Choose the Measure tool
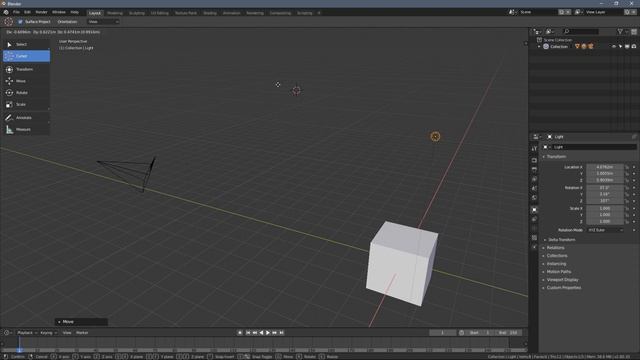This screenshot has width=640, height=360. tap(26, 129)
